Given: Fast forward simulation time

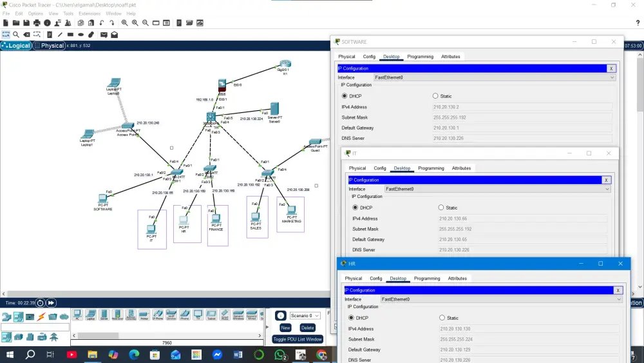Looking at the screenshot, I should (x=51, y=303).
